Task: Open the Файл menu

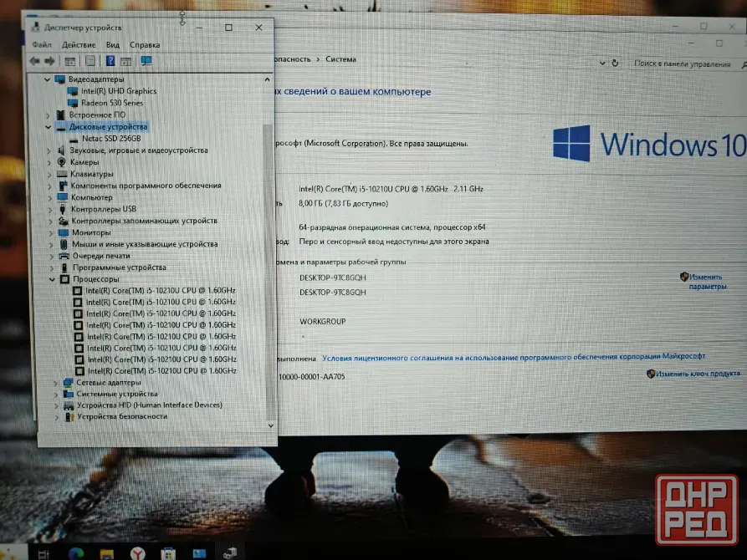Action: 42,45
